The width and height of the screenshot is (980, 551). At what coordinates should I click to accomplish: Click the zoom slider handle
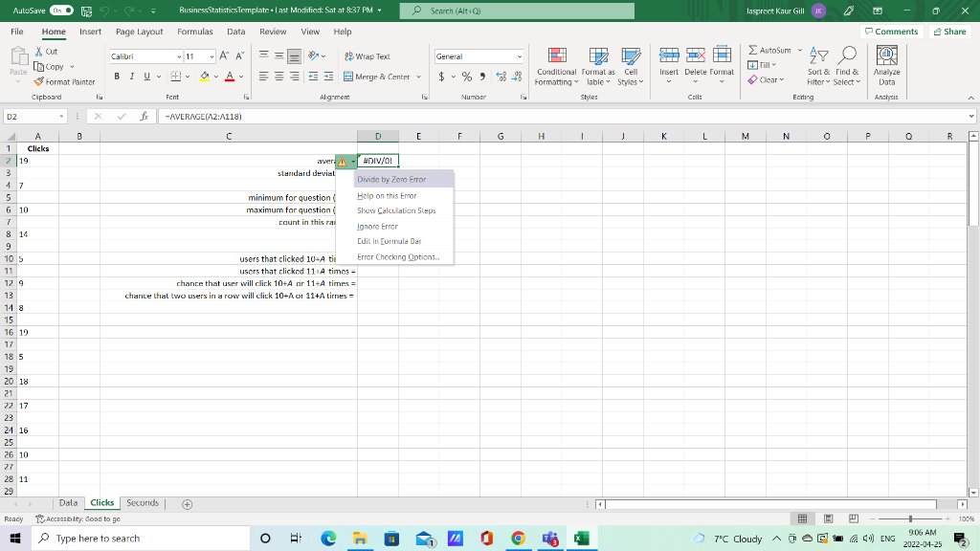click(911, 518)
